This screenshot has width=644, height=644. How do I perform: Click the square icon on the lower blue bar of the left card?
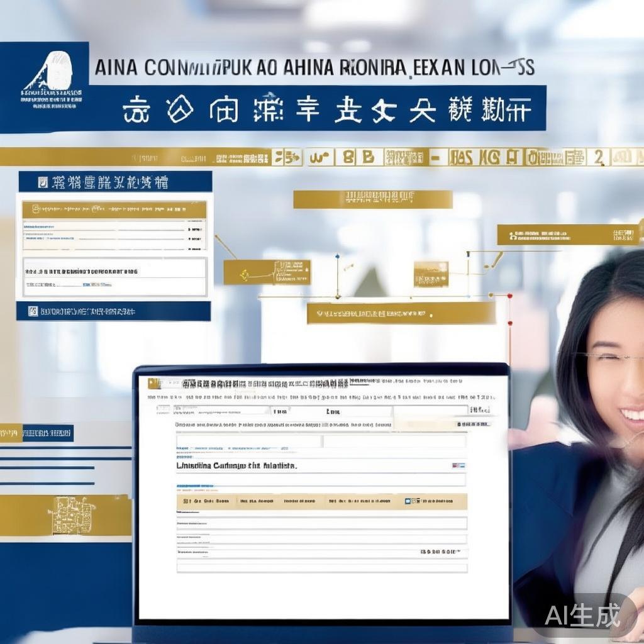33,311
